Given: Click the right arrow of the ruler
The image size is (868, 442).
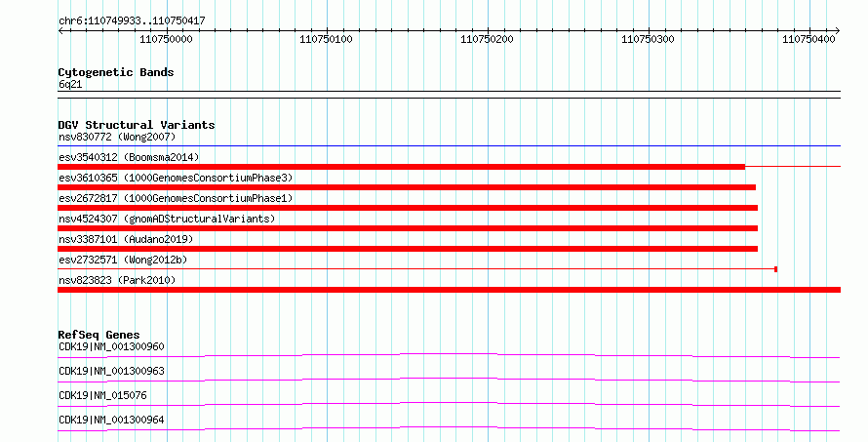Looking at the screenshot, I should pyautogui.click(x=838, y=31).
